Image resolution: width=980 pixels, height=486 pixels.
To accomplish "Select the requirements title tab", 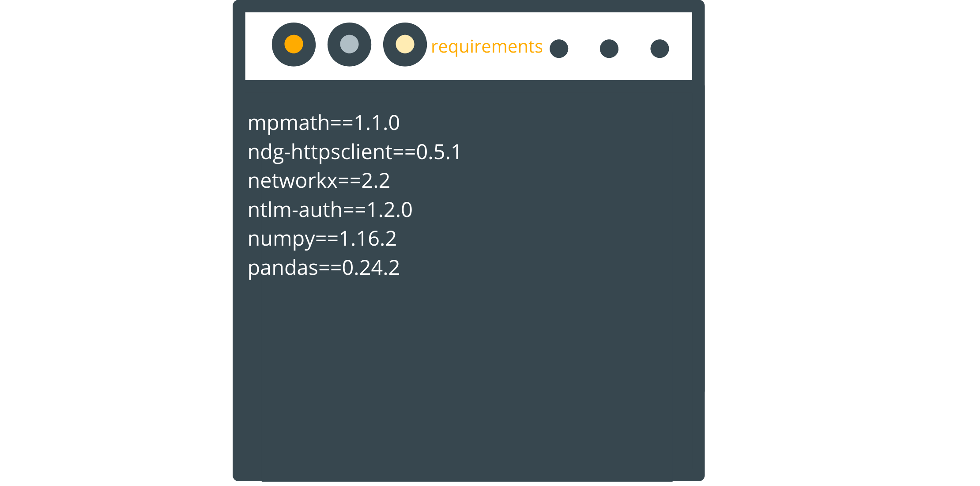I will 486,47.
